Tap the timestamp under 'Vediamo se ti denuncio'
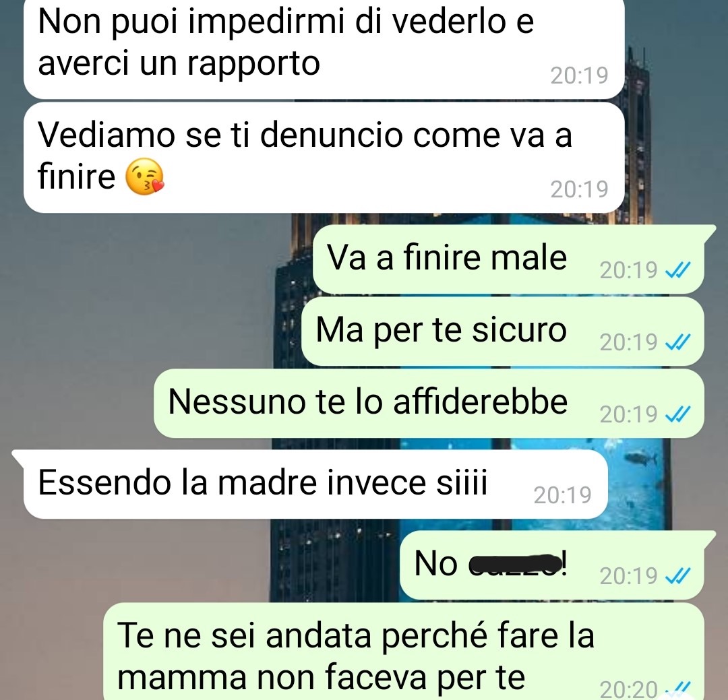728x700 pixels. tap(579, 189)
